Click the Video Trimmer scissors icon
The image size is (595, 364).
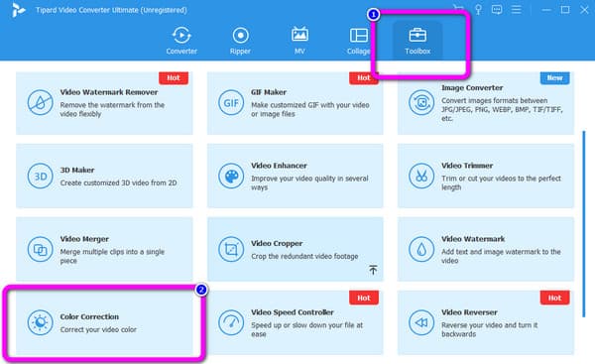(421, 177)
